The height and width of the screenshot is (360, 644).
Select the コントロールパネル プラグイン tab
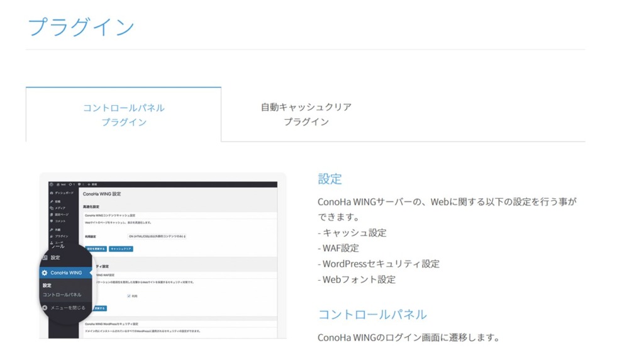(124, 115)
